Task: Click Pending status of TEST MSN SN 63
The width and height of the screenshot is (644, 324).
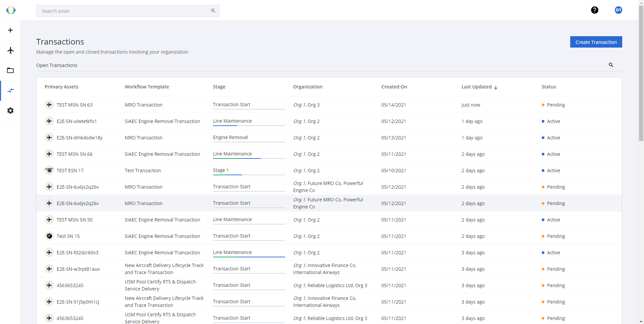Action: [x=553, y=105]
